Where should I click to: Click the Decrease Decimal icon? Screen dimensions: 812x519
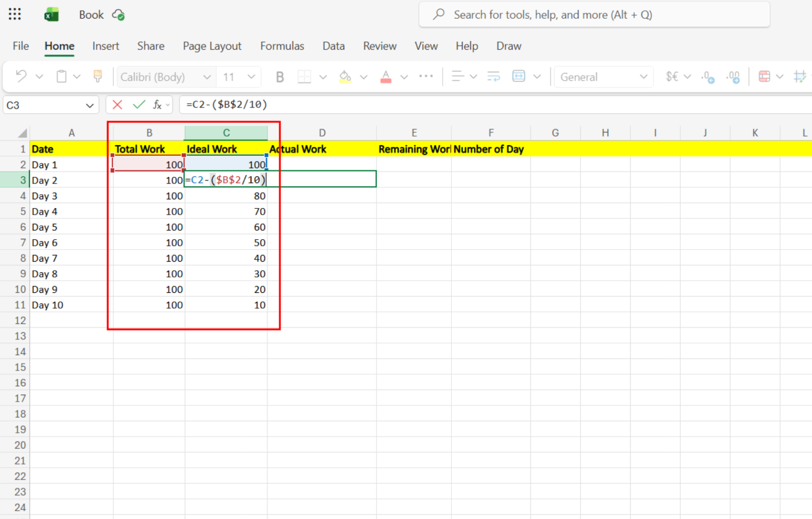click(x=708, y=77)
